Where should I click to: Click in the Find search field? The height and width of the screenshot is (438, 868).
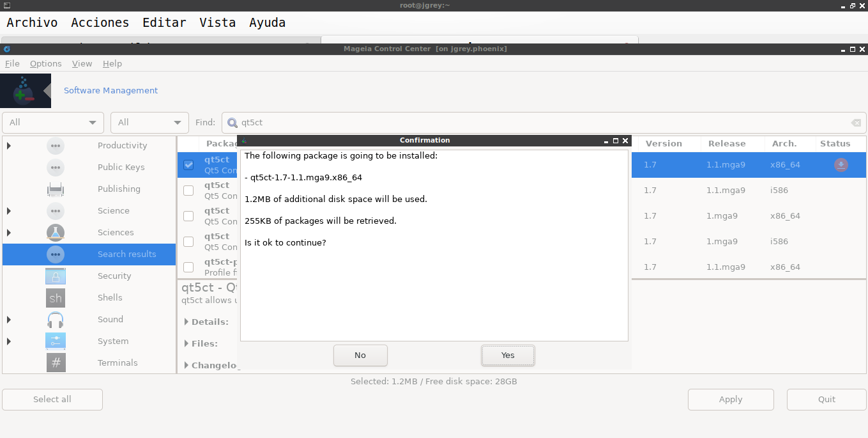click(544, 123)
